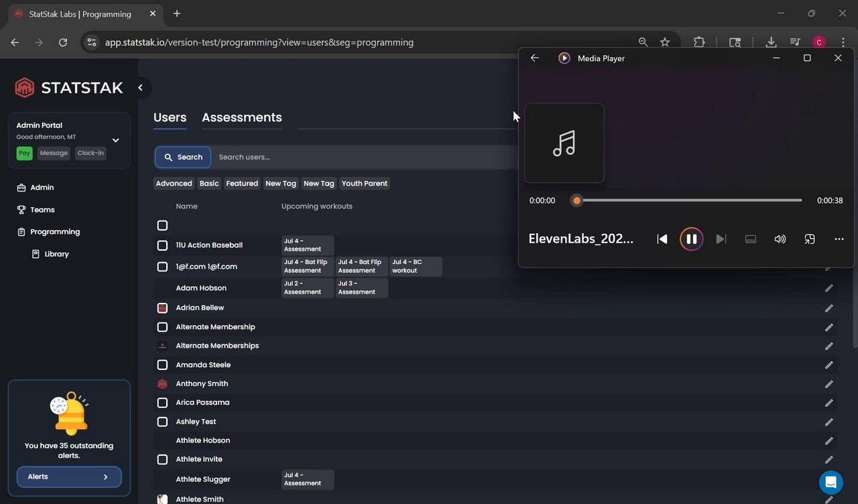Click pencil icon on Athlete Invite row

[829, 460]
